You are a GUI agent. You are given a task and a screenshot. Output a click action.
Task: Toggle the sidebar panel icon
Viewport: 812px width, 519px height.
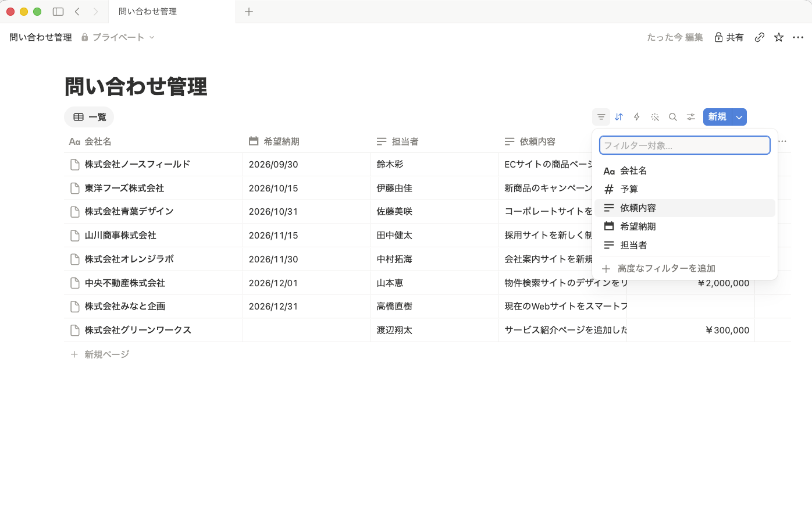point(58,12)
